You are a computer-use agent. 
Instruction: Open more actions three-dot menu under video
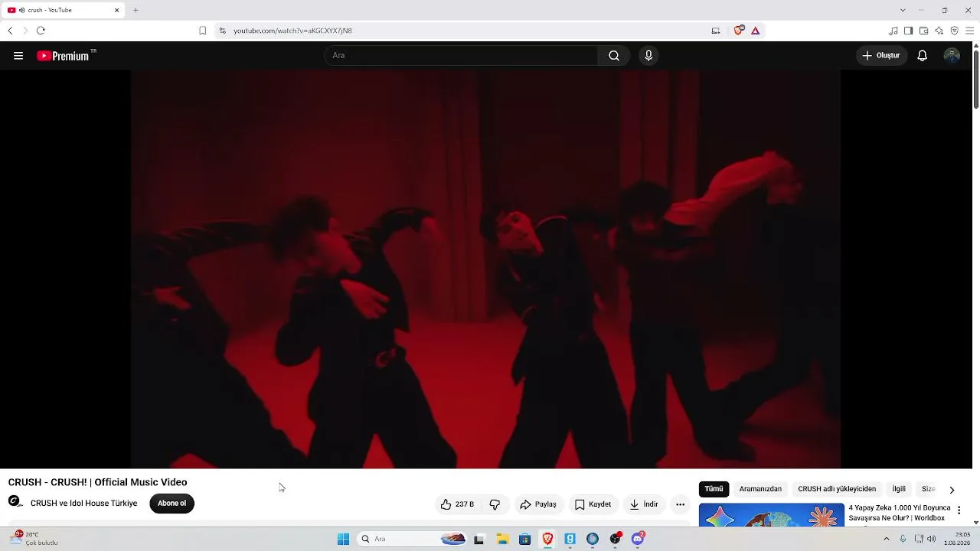[680, 504]
